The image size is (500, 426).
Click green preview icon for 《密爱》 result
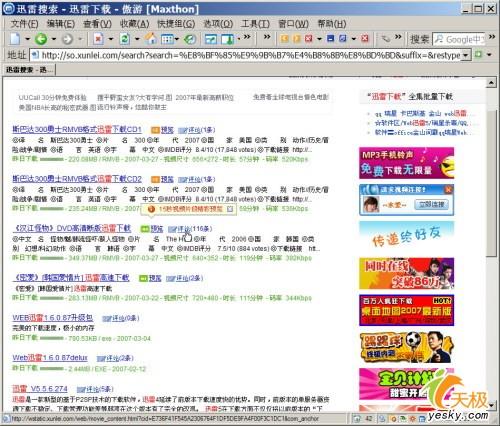[x=143, y=278]
